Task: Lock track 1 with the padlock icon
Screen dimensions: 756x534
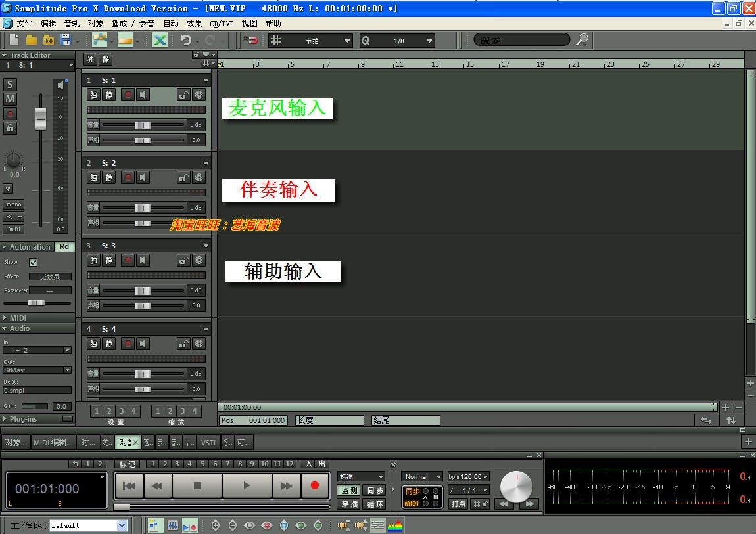Action: pos(183,95)
